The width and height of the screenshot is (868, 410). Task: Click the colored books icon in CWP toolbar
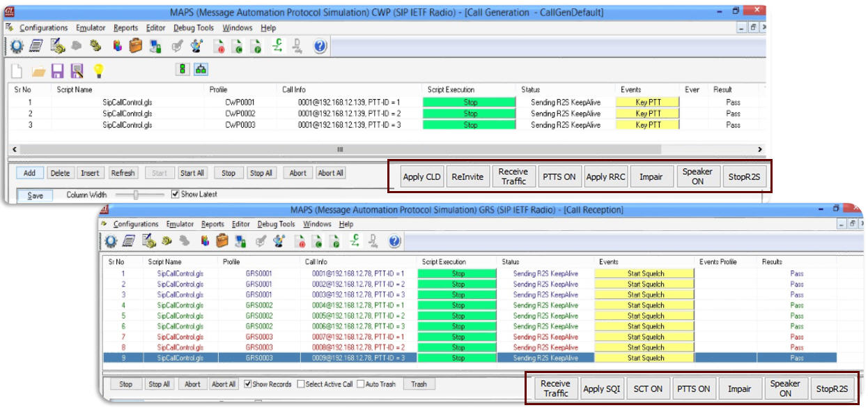click(x=117, y=47)
